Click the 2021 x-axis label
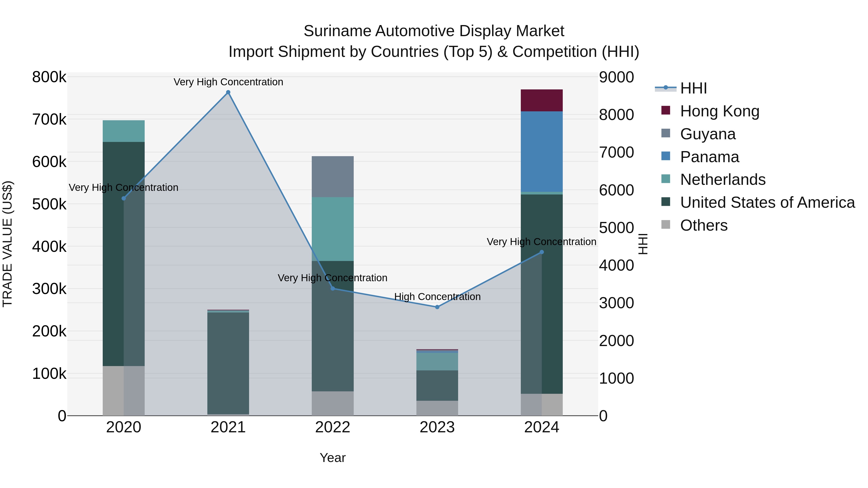 pos(228,427)
